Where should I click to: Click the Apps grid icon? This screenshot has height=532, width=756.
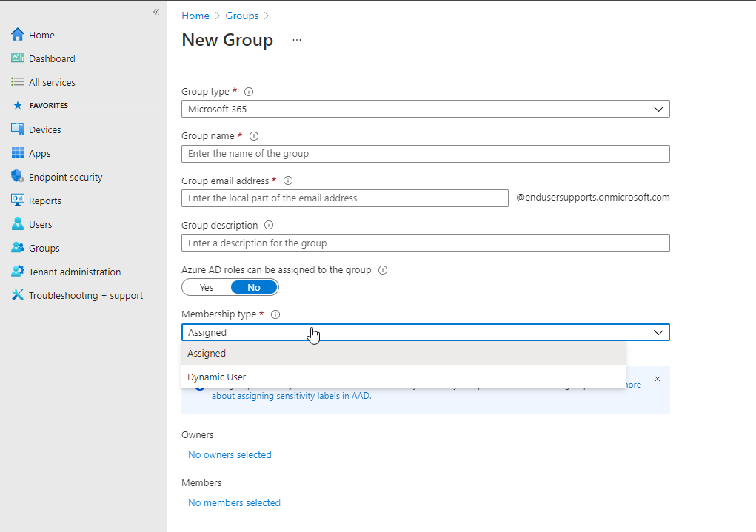point(17,152)
